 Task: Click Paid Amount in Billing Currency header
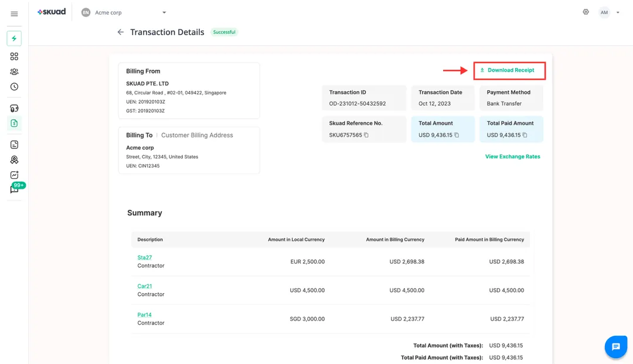click(489, 240)
